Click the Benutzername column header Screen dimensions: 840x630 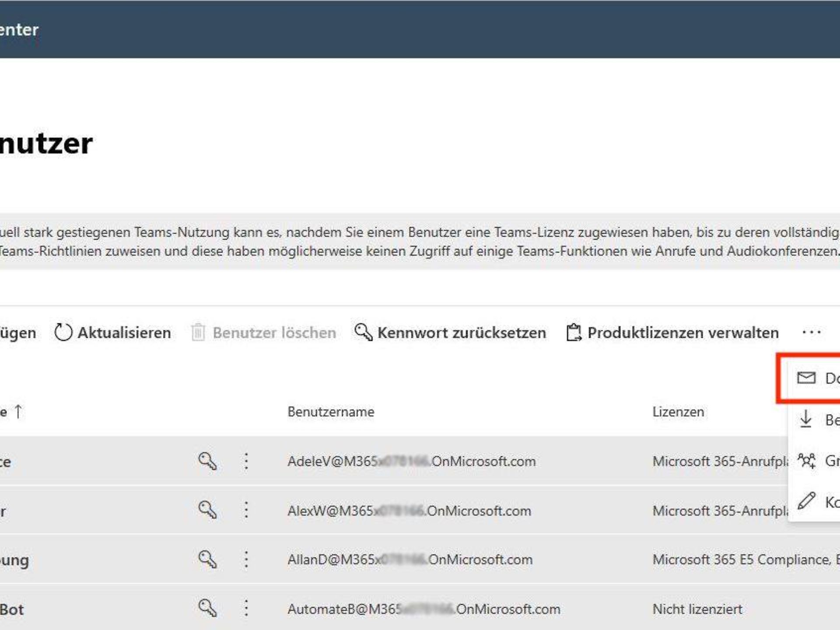[x=331, y=411]
